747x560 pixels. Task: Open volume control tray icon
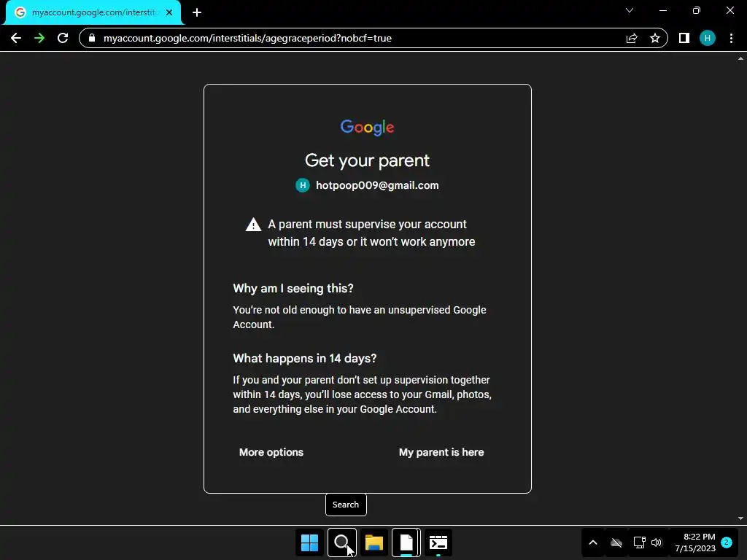click(657, 542)
